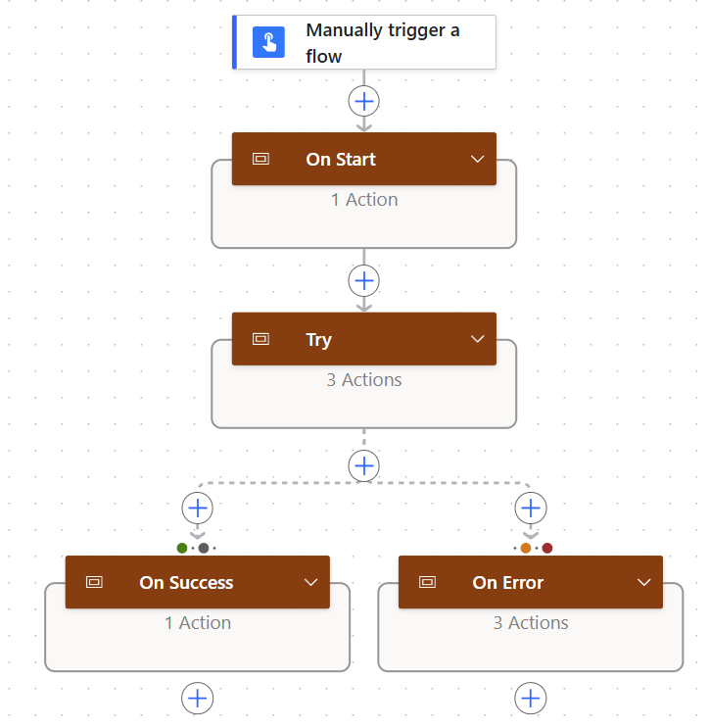
Task: Click the red run-after dot above On Error
Action: tap(547, 548)
